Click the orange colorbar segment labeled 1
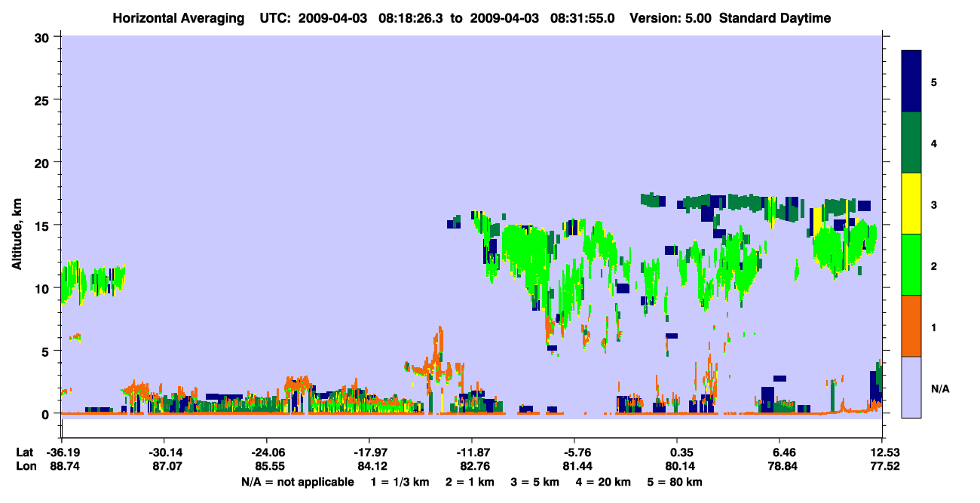The height and width of the screenshot is (503, 980). (911, 326)
